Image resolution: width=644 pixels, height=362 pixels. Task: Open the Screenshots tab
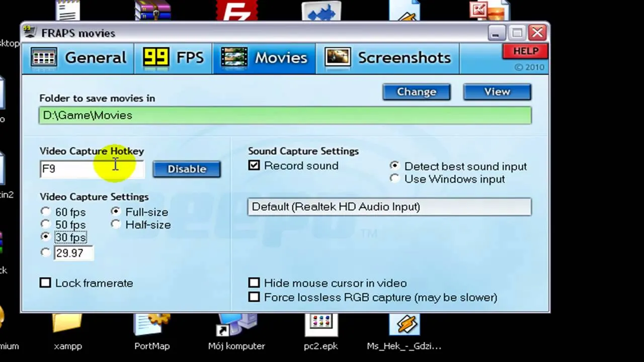click(387, 58)
